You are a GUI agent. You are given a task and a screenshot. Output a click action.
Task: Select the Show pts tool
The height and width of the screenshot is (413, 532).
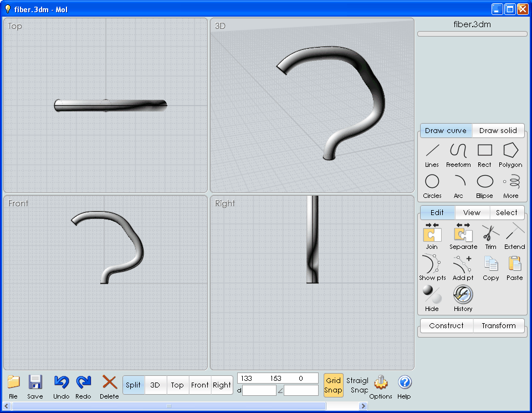(432, 267)
